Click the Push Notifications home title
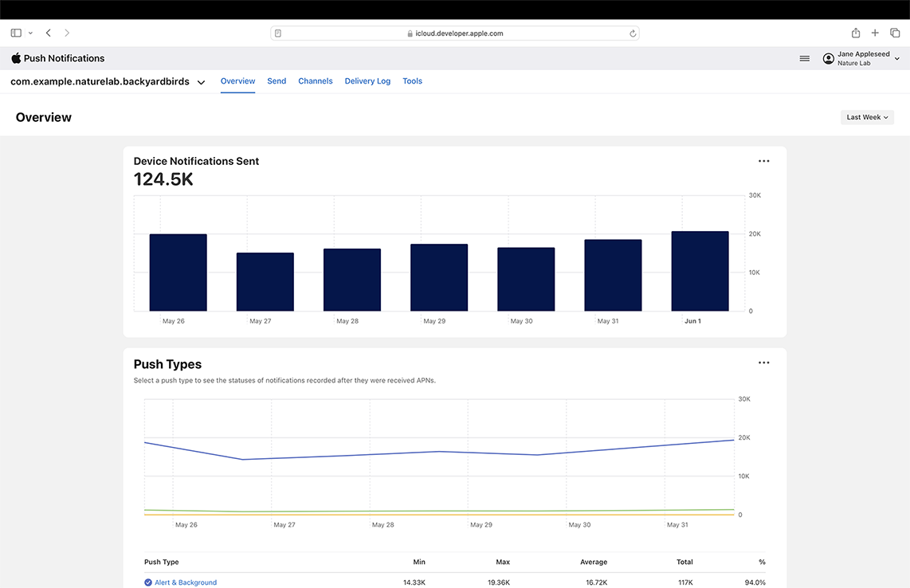The height and width of the screenshot is (588, 910). pos(64,58)
